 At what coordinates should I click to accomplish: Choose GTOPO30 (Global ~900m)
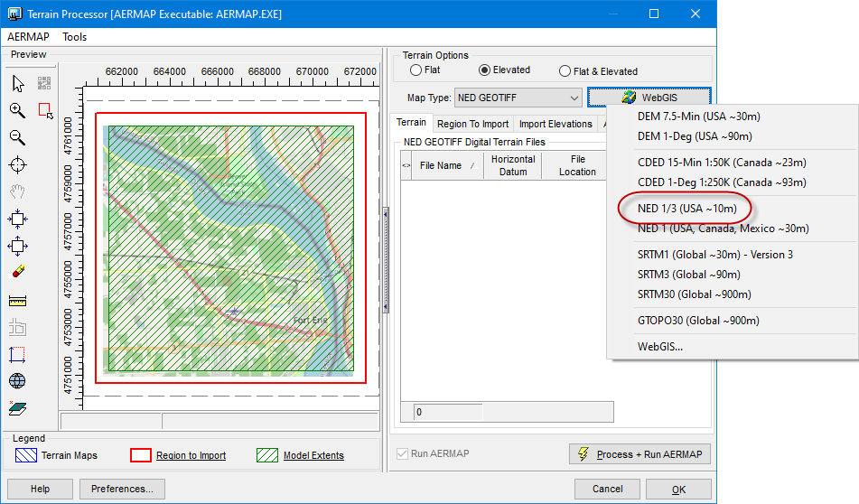[698, 321]
